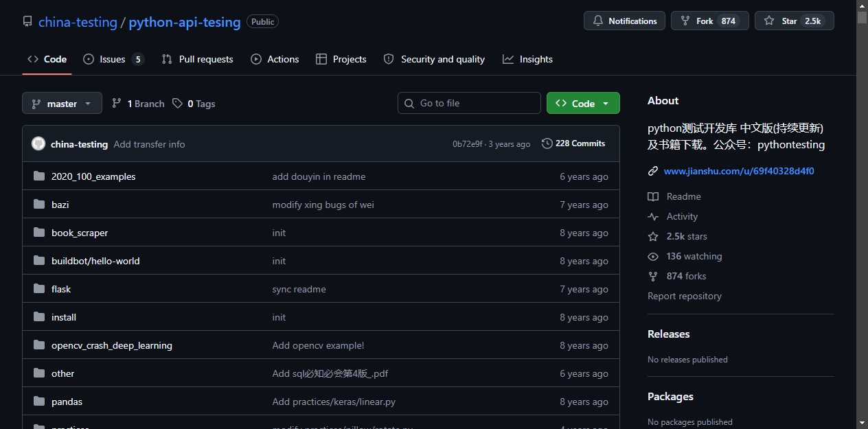Star this repository

[x=794, y=21]
